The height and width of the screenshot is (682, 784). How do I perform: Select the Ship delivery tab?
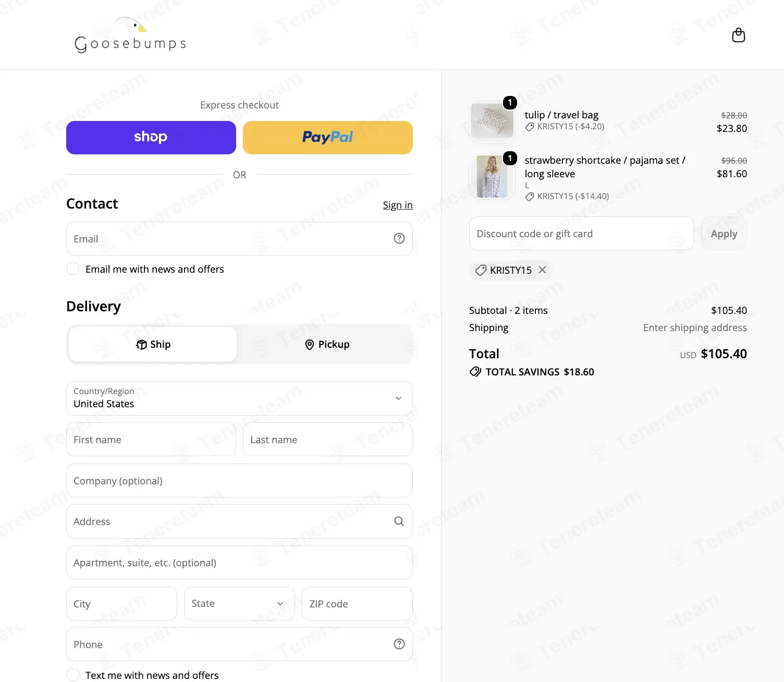click(153, 344)
